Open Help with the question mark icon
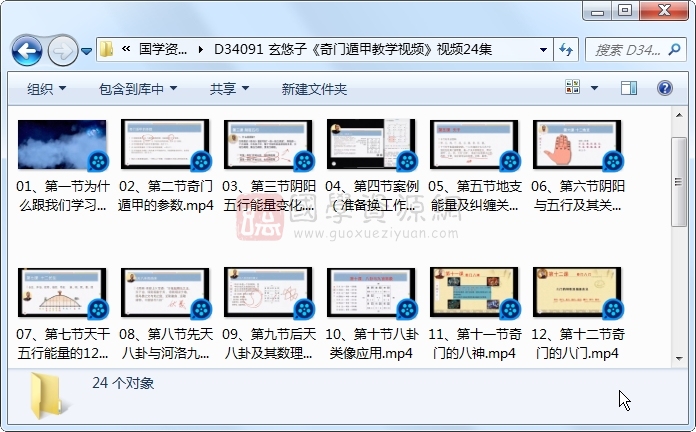This screenshot has width=696, height=432. pyautogui.click(x=664, y=88)
